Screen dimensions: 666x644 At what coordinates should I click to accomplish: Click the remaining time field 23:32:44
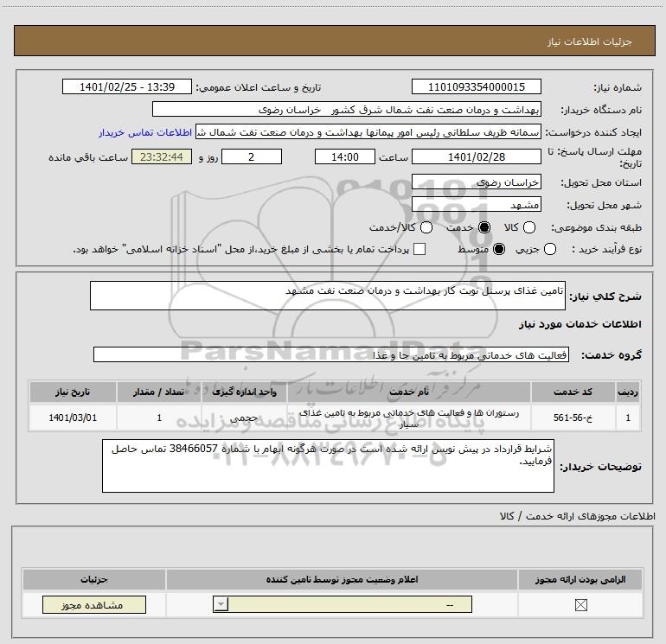[162, 156]
